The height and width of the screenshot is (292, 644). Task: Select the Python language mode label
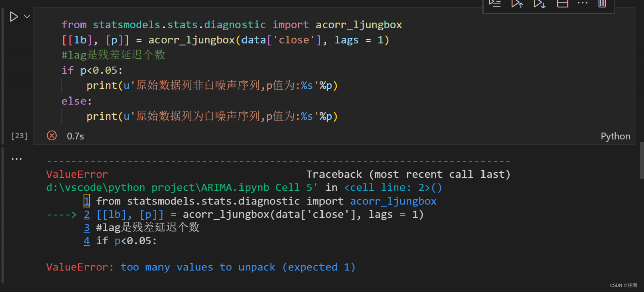[615, 136]
